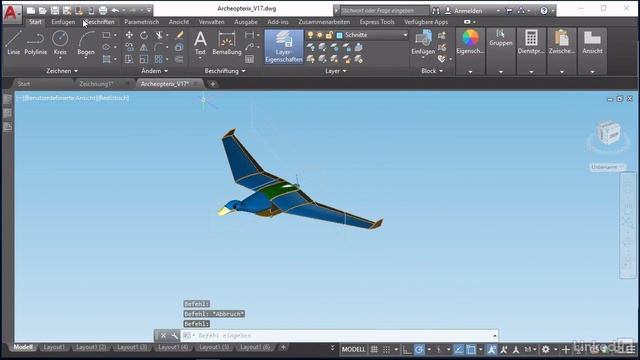
Task: Open the Eigenschaften color wheel panel
Action: tap(470, 42)
